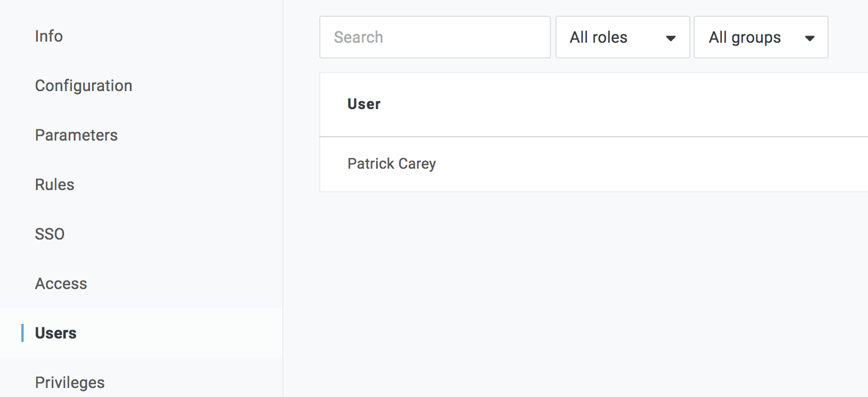Open the Access section
The image size is (868, 397).
pyautogui.click(x=61, y=284)
